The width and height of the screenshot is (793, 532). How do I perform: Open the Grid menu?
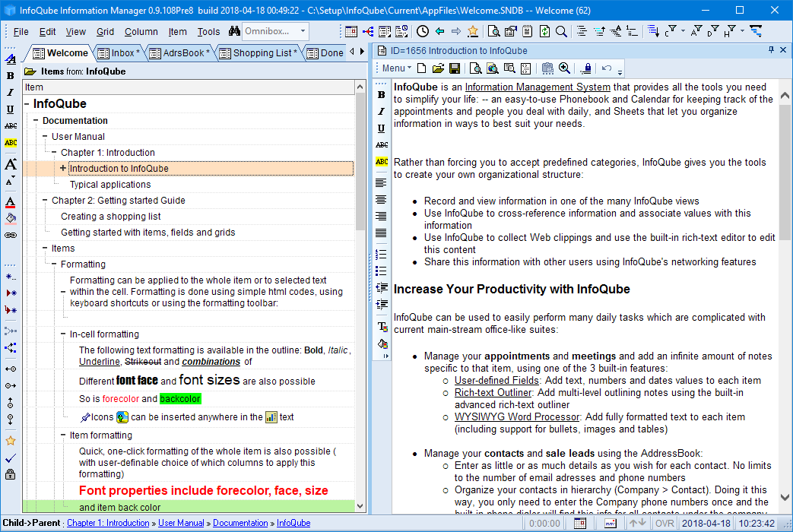[x=105, y=32]
